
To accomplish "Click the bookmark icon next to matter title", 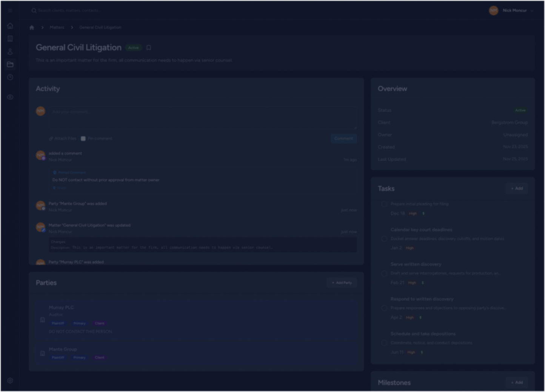I will tap(148, 48).
